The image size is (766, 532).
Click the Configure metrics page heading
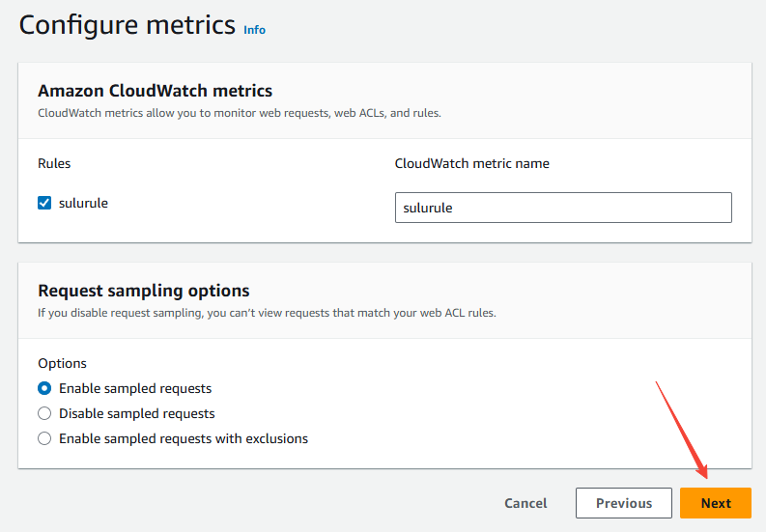tap(127, 25)
